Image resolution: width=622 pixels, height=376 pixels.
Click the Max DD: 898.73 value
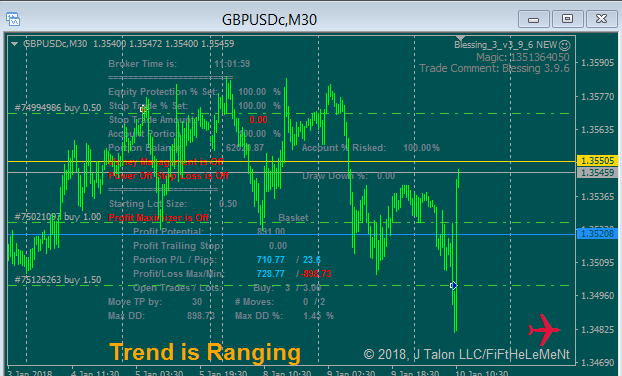201,316
